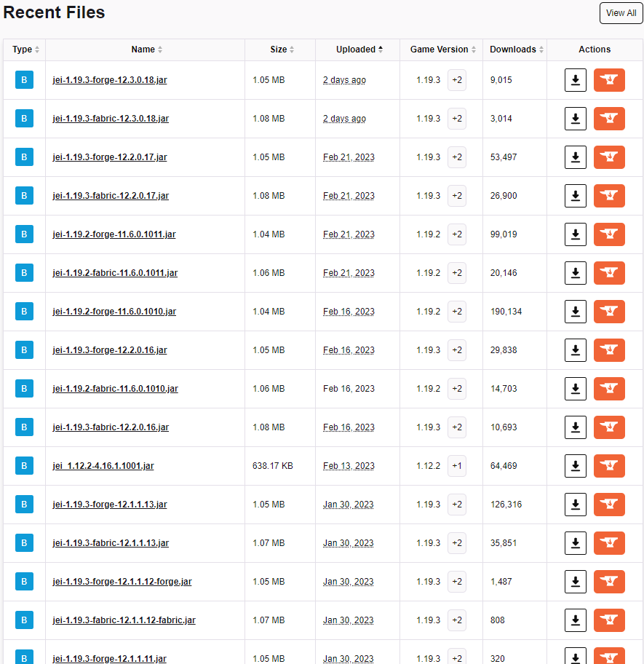
Task: Open jei-1.19.2-forge-11.6.0.1011.jar file page
Action: point(114,234)
